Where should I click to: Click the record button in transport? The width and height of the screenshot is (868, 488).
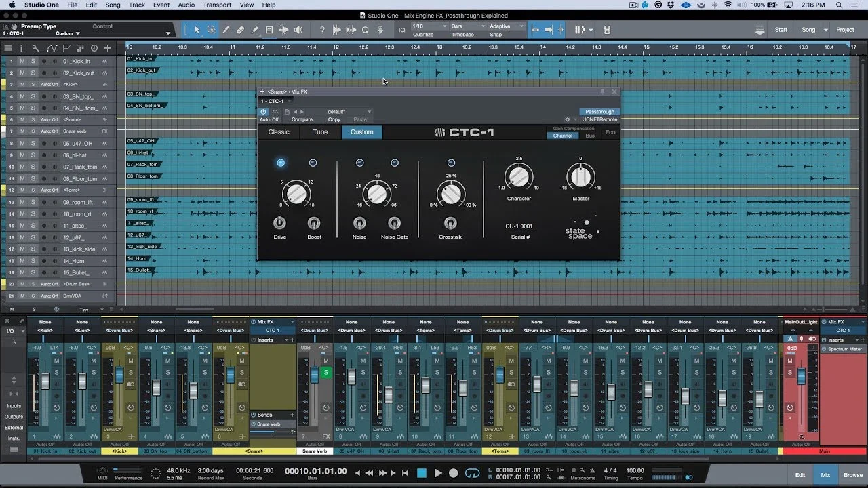pyautogui.click(x=454, y=473)
